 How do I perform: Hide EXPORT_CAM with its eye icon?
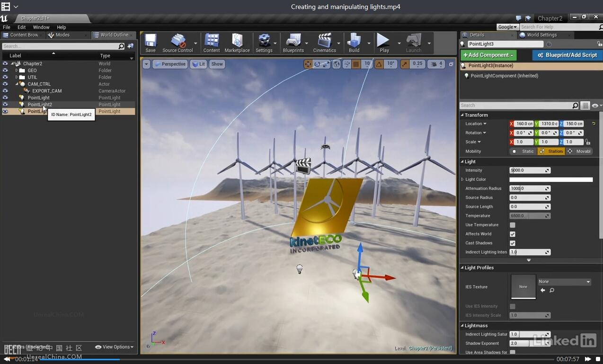tap(5, 91)
